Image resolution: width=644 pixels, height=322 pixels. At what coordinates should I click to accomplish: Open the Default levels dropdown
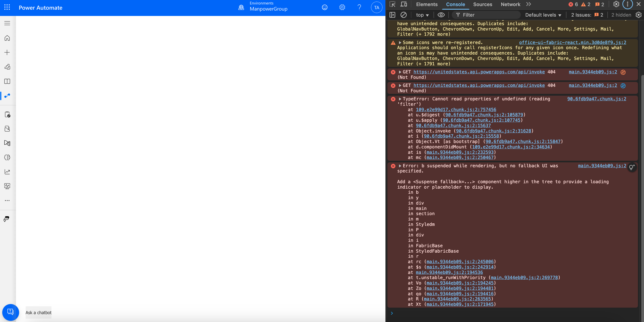tap(543, 15)
